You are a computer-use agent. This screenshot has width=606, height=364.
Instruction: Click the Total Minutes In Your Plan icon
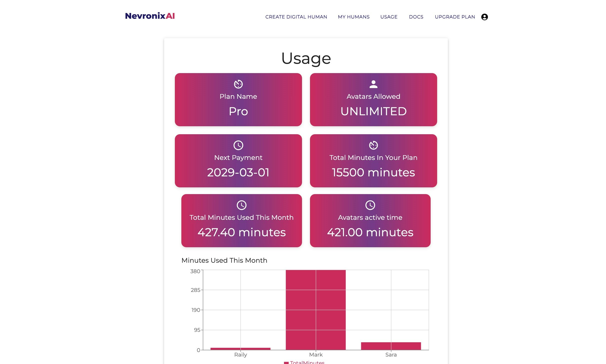373,145
